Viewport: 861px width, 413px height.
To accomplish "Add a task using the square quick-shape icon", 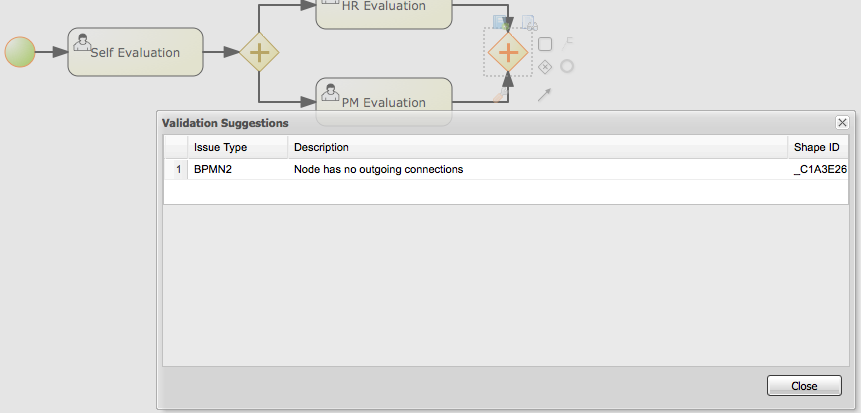I will (545, 44).
